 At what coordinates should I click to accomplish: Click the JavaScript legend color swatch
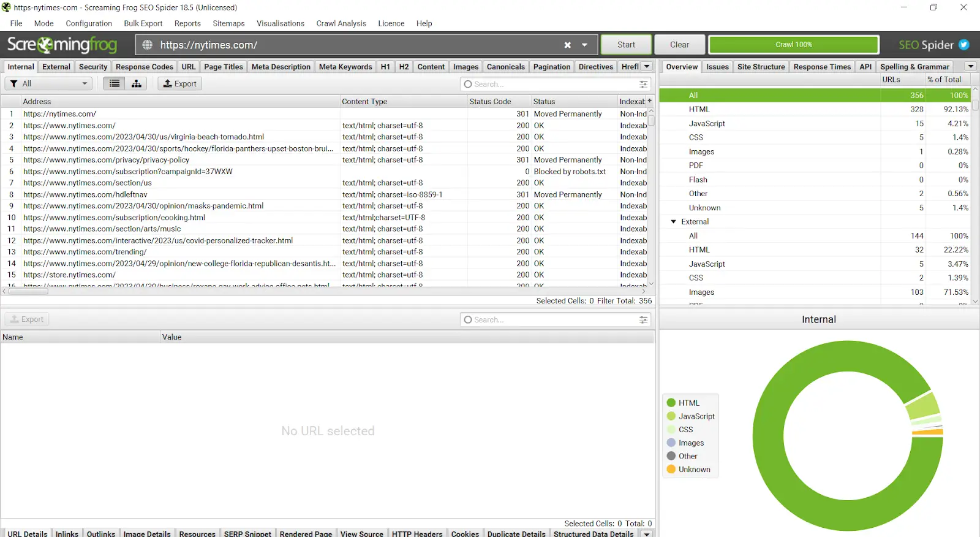671,416
